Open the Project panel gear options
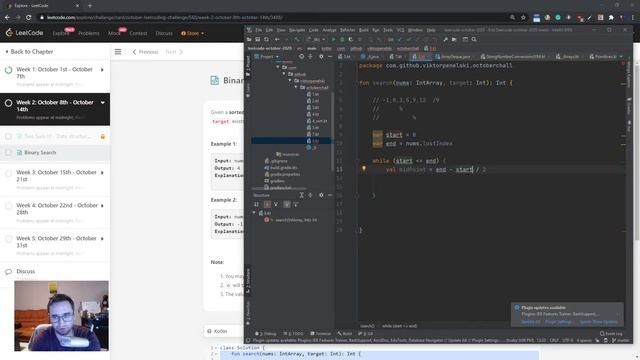 click(321, 57)
